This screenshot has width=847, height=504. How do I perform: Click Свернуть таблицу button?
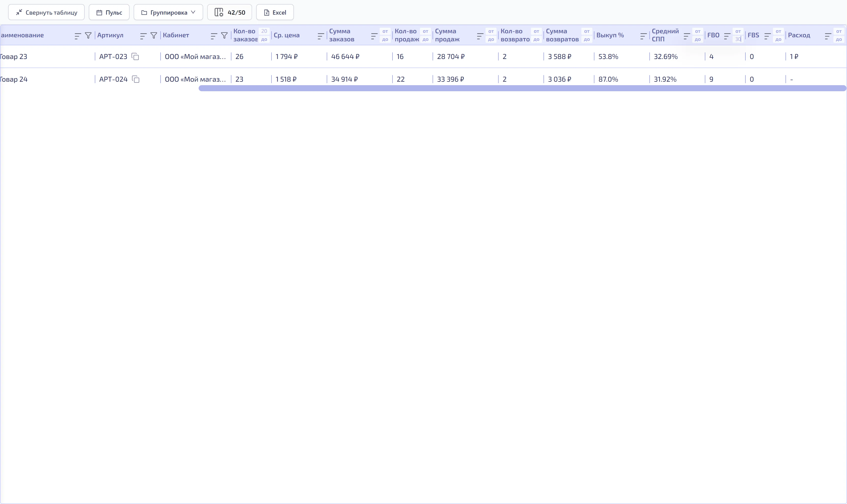[x=46, y=12]
